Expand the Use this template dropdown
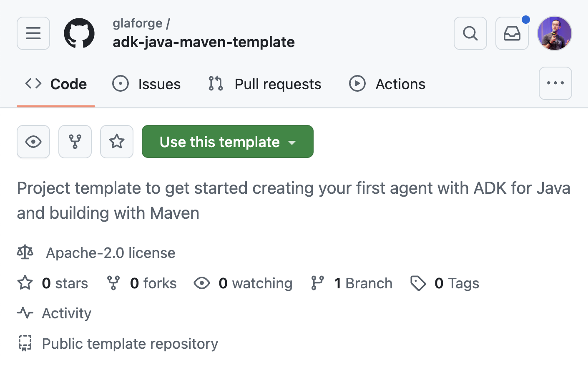This screenshot has width=588, height=370. tap(228, 142)
